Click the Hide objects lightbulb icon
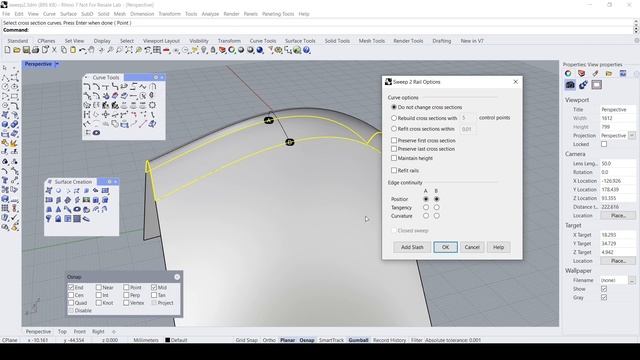Viewport: 640px width, 360px height. coord(204,50)
